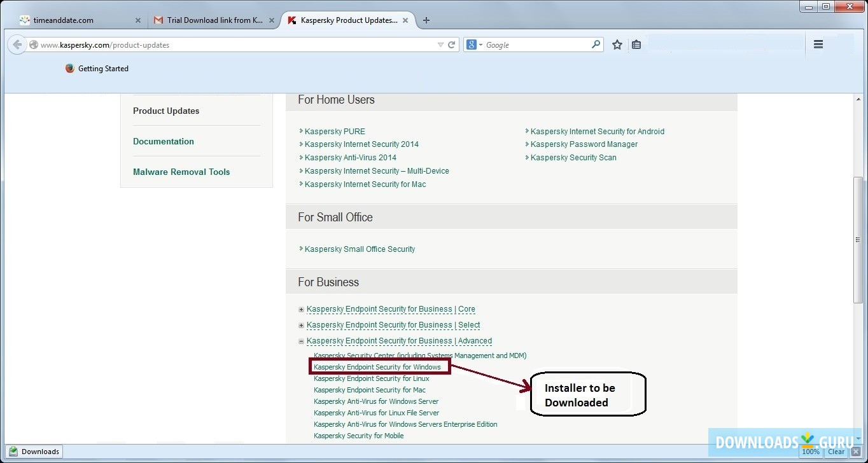This screenshot has width=868, height=463.
Task: Bookmark this page with the star icon
Action: [x=617, y=45]
